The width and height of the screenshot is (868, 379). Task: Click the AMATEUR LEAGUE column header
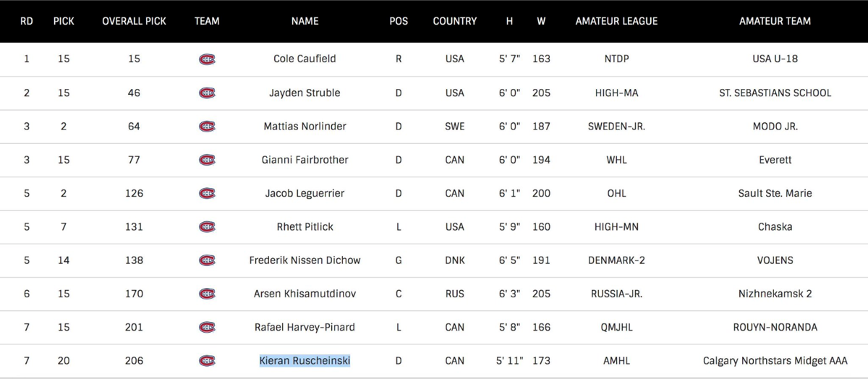616,22
